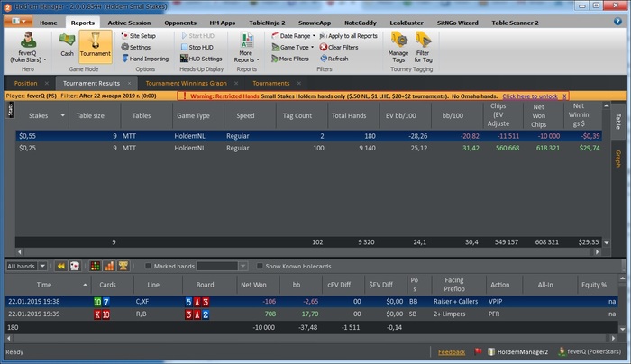Click here to unlock link

[530, 96]
